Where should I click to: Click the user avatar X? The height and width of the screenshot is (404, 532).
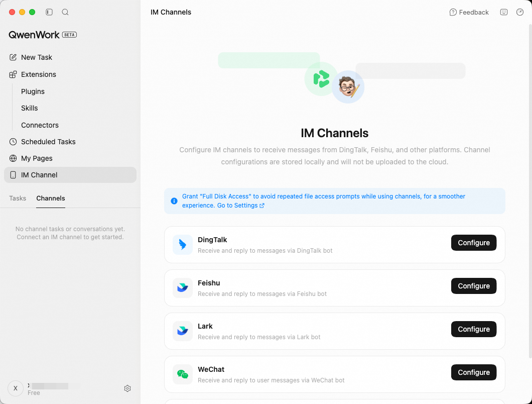click(x=16, y=388)
